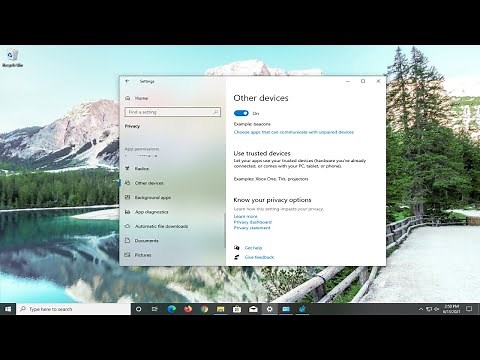
Task: Open Choose apps that can communicate link
Action: click(x=294, y=132)
